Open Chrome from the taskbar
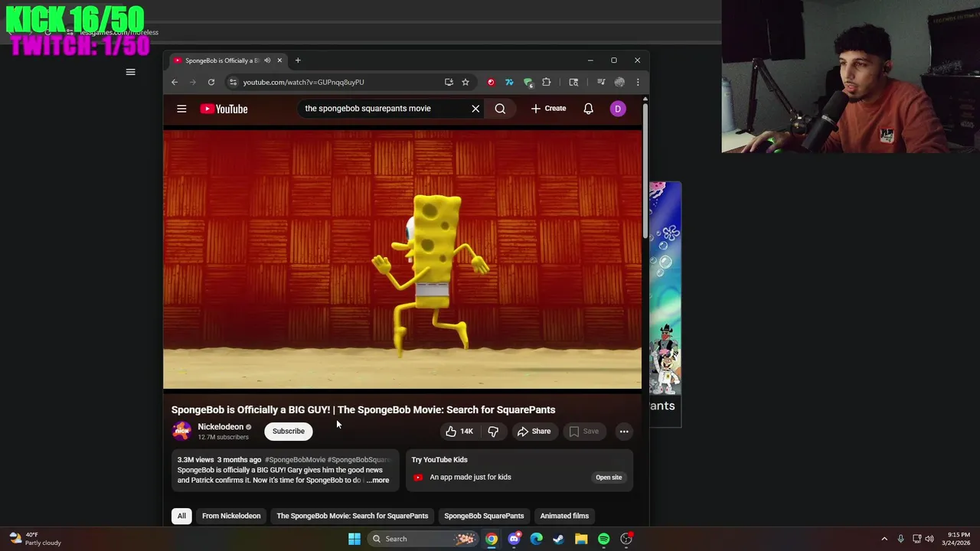 tap(492, 539)
